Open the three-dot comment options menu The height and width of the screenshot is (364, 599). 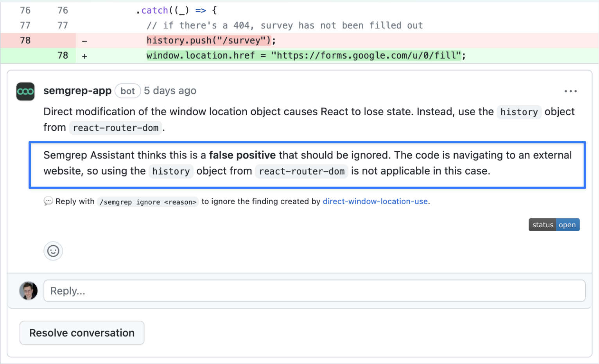click(x=570, y=91)
